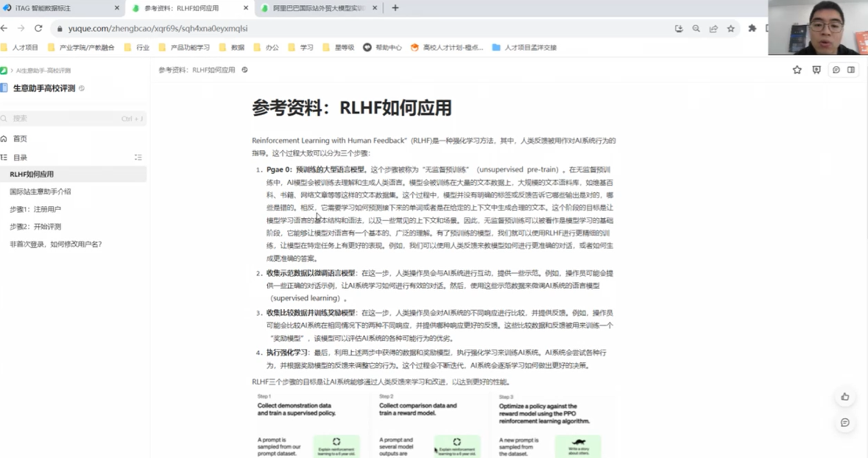Click the bold text 执行强化学习
This screenshot has width=868, height=458.
tap(286, 353)
